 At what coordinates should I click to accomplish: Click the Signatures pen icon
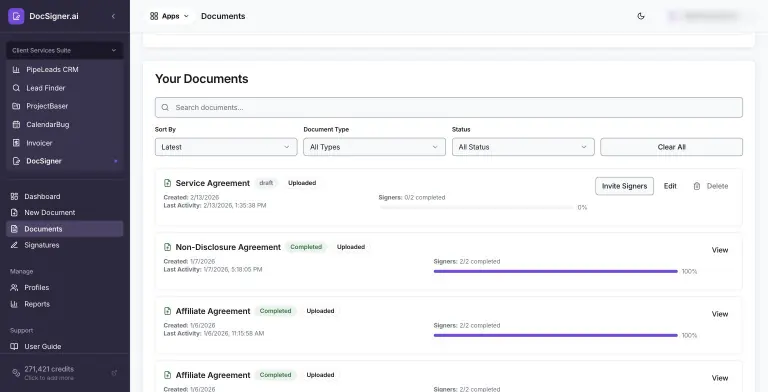[14, 245]
